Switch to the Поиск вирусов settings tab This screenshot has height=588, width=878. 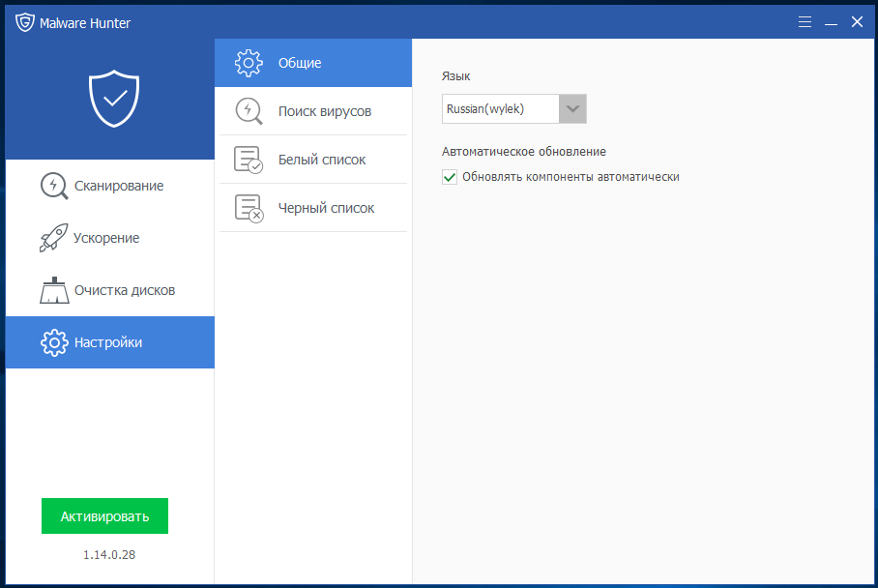[313, 111]
